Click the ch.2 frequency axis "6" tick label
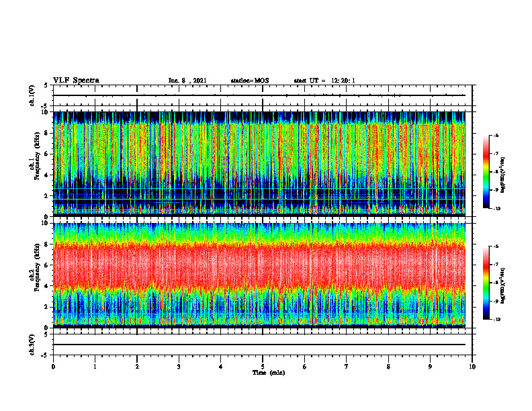The height and width of the screenshot is (411, 532). (47, 265)
